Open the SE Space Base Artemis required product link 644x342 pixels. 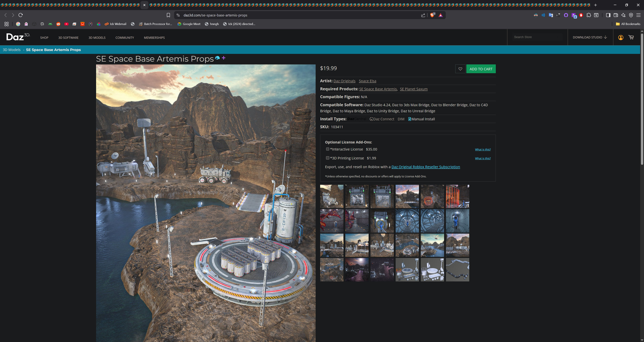click(378, 89)
